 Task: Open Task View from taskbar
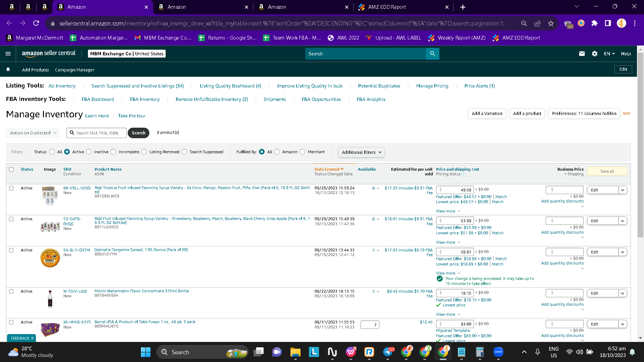tap(259, 352)
